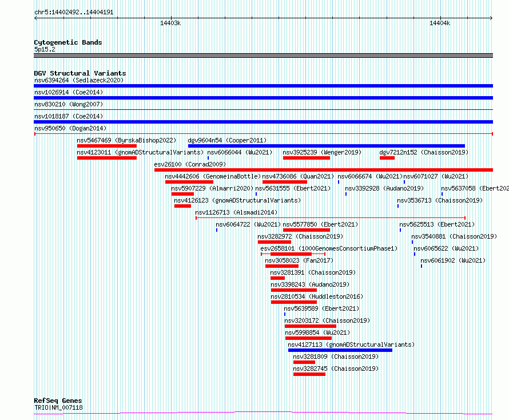Open esv2658101 (1000GenomesConsortiumPhase1) variant
Image resolution: width=509 pixels, height=420 pixels.
coord(329,248)
